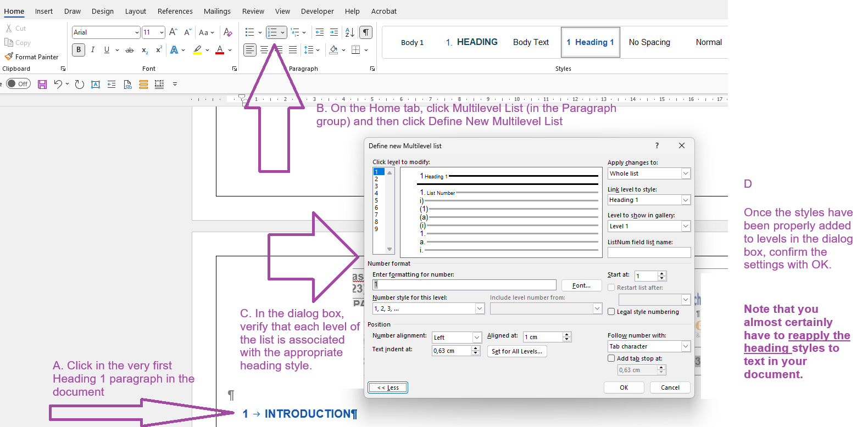The image size is (868, 427).
Task: Open Follow number with dropdown
Action: [x=686, y=346]
